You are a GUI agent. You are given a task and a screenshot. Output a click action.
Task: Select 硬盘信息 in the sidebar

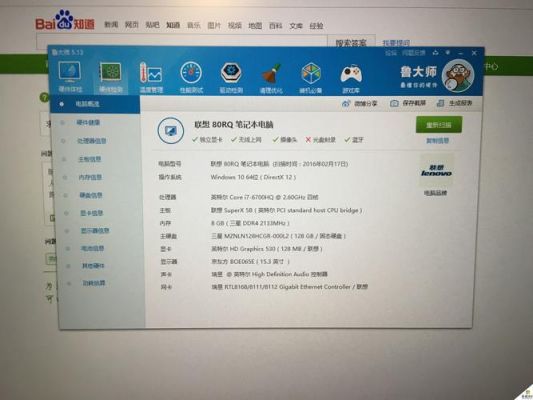click(x=91, y=195)
